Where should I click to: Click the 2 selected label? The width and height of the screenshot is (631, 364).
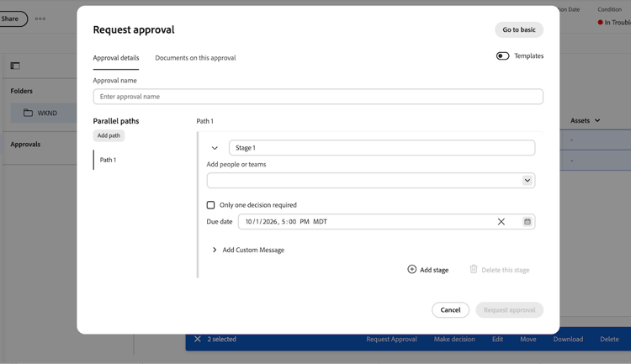pos(222,339)
